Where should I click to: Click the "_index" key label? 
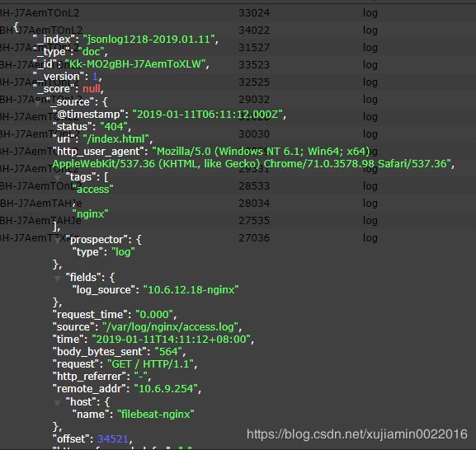[x=54, y=39]
